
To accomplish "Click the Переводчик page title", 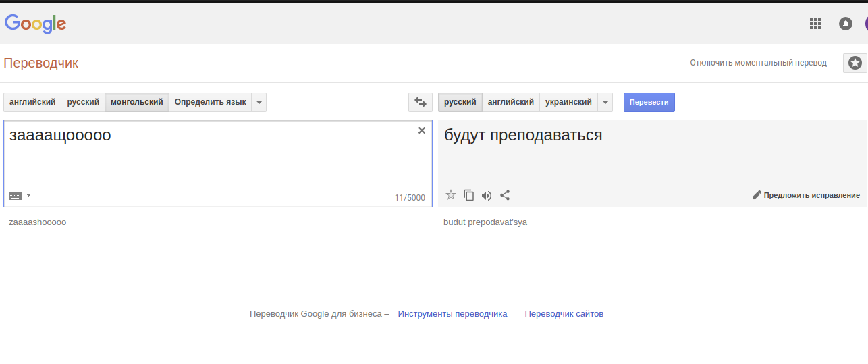I will [40, 63].
